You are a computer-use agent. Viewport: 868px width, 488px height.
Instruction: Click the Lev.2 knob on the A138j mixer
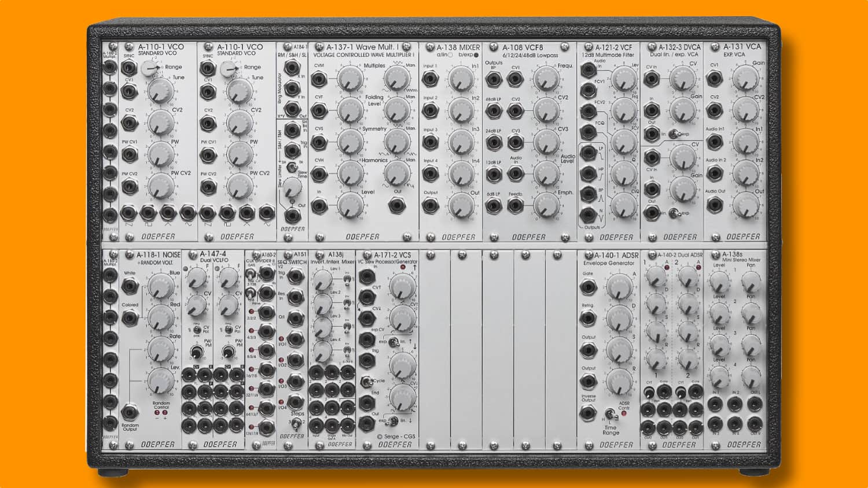322,304
